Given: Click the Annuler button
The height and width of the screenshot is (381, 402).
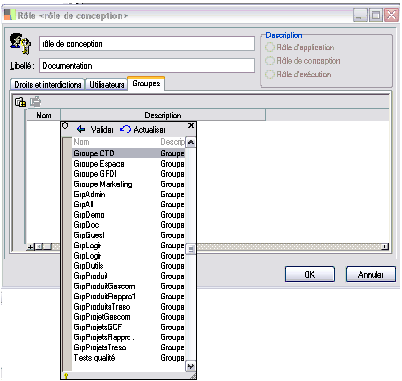Looking at the screenshot, I should point(371,274).
